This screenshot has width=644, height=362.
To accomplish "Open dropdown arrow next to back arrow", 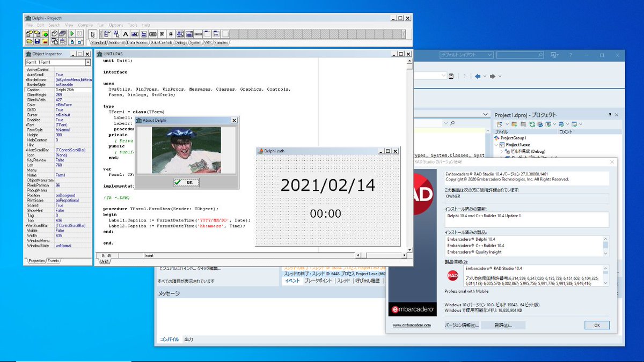I will (485, 76).
